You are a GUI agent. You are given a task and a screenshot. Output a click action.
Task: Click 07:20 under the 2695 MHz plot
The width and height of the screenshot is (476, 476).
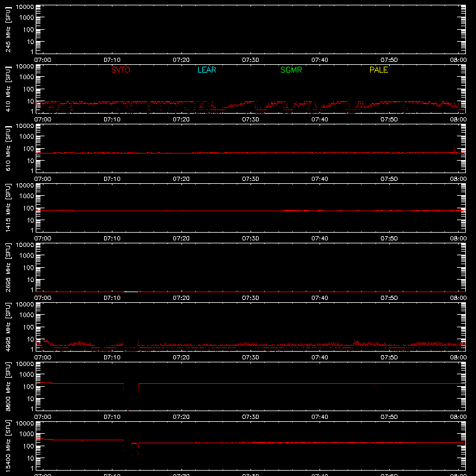pos(181,298)
